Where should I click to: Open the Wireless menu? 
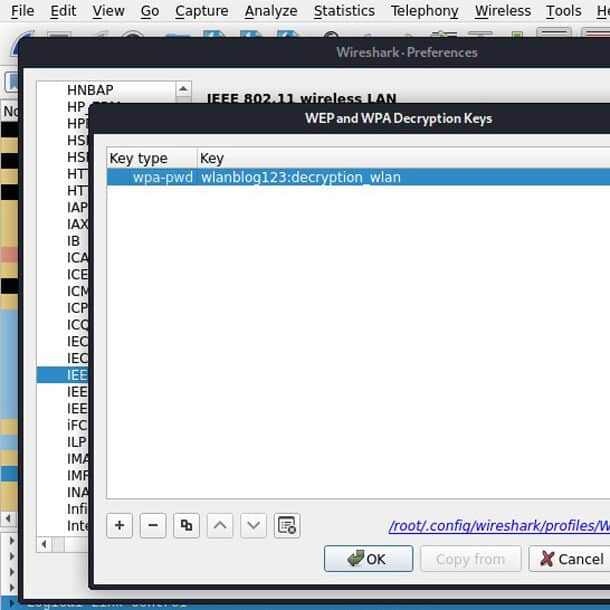pos(503,11)
